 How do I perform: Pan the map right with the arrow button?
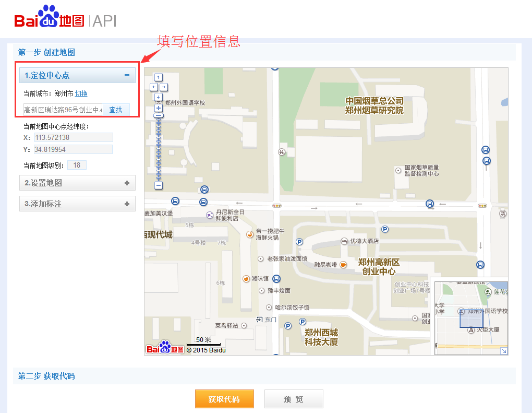[164, 87]
